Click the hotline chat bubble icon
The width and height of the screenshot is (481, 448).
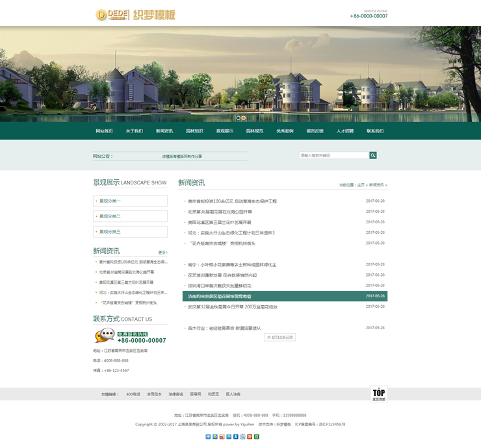pos(104,336)
